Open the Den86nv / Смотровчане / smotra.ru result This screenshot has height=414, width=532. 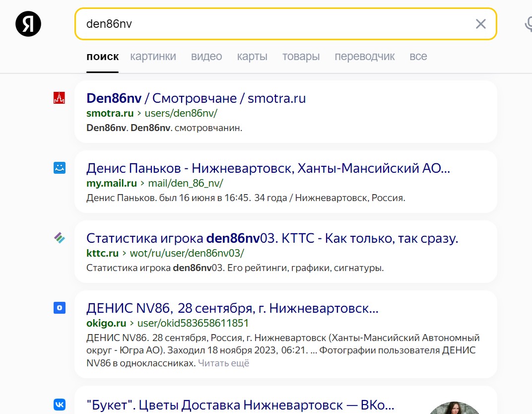click(196, 98)
